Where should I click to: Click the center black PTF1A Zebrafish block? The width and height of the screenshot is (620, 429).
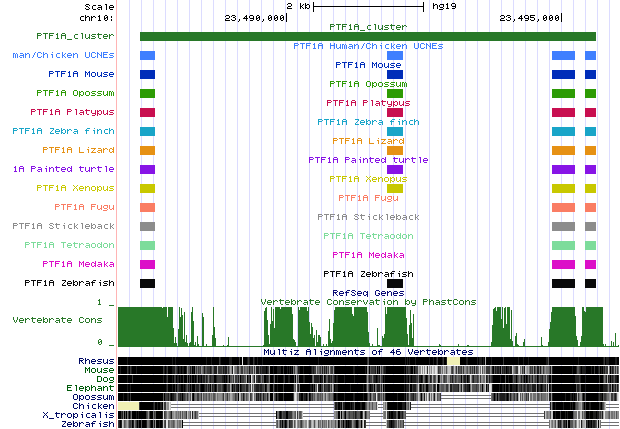point(395,284)
